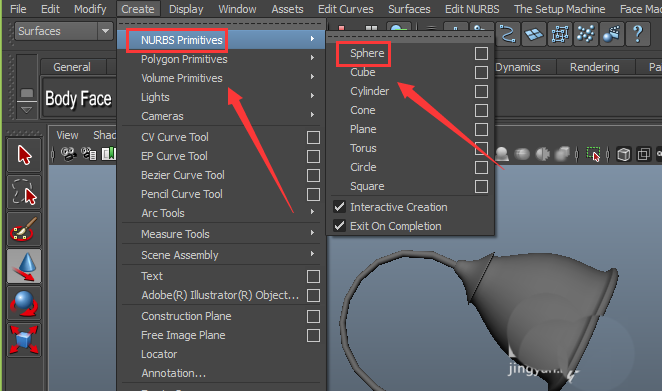
Task: Click the Select Camera panel icon
Action: point(68,154)
